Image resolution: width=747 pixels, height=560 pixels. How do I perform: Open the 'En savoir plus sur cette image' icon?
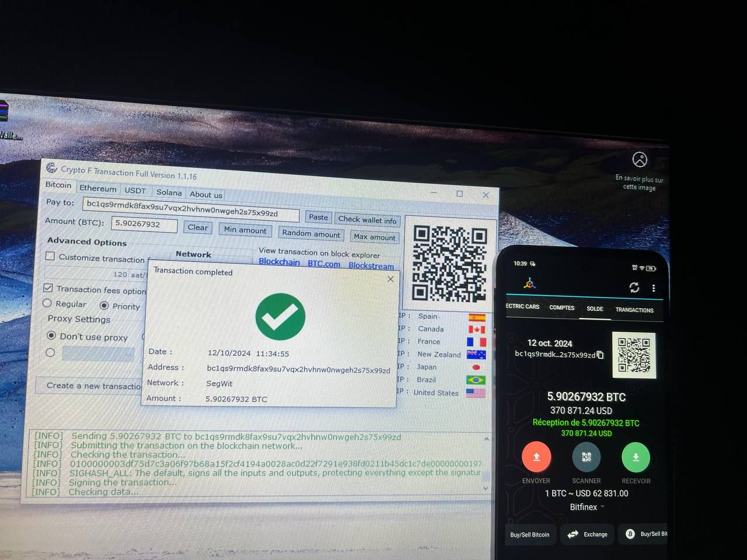[640, 159]
